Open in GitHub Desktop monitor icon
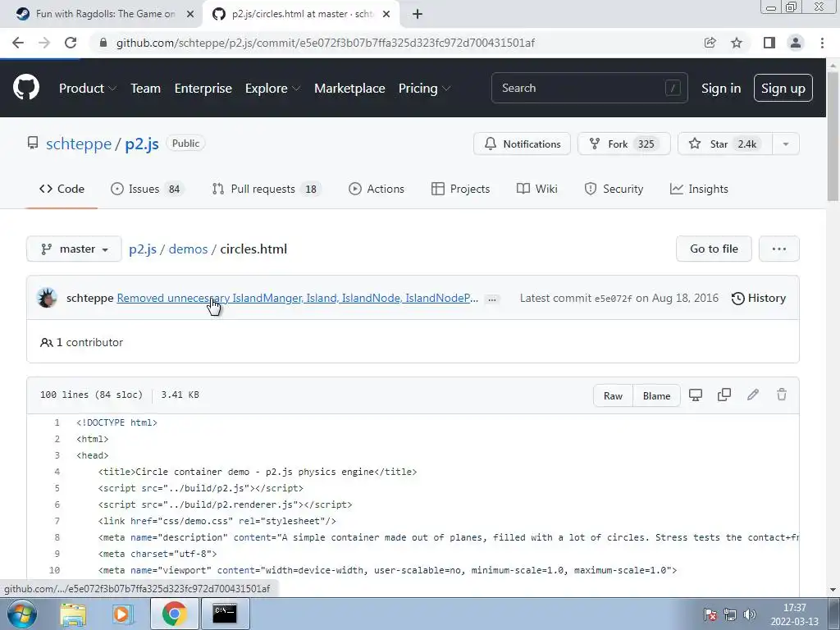 [696, 395]
